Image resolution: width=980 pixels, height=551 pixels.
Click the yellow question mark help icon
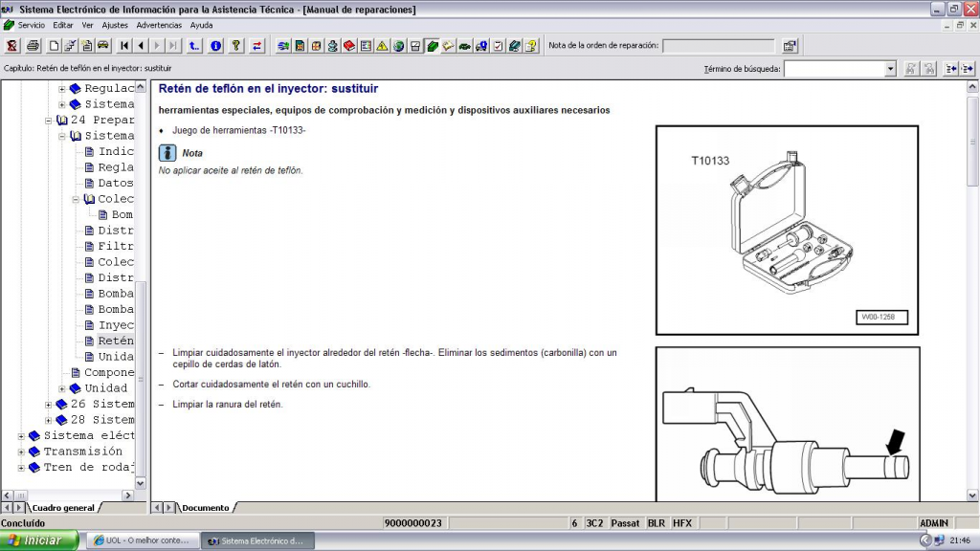(x=236, y=46)
